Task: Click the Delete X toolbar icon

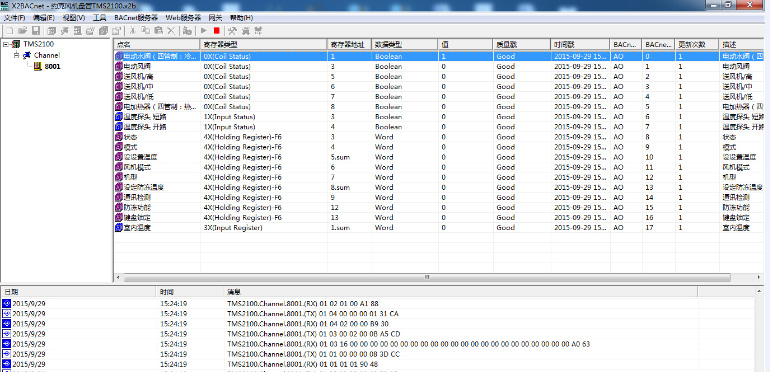Action: pos(171,31)
